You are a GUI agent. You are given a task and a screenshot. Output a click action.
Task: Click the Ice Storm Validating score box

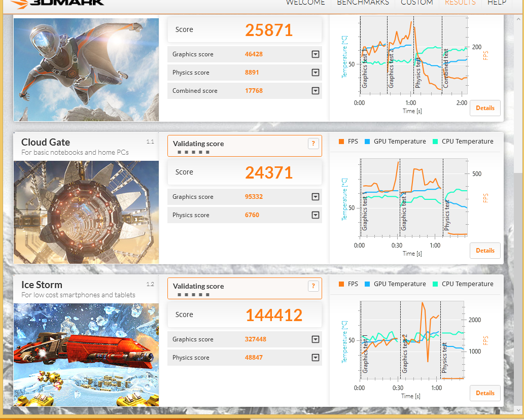(244, 288)
